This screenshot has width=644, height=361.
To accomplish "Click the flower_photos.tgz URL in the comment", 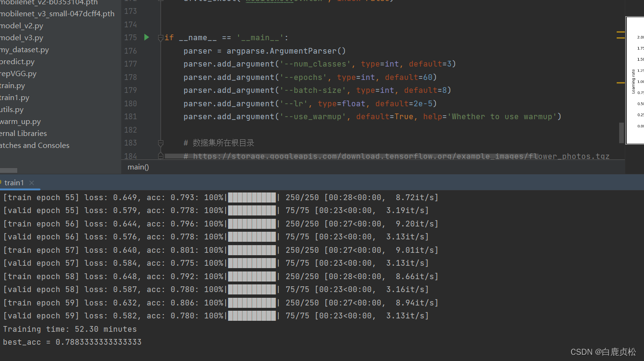I will [402, 156].
